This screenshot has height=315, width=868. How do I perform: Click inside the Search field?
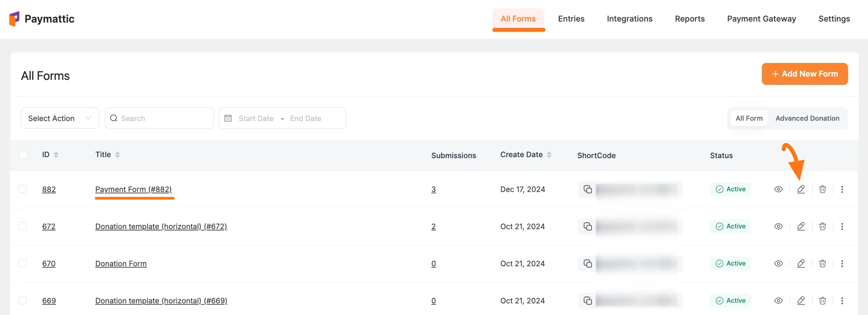click(x=159, y=118)
